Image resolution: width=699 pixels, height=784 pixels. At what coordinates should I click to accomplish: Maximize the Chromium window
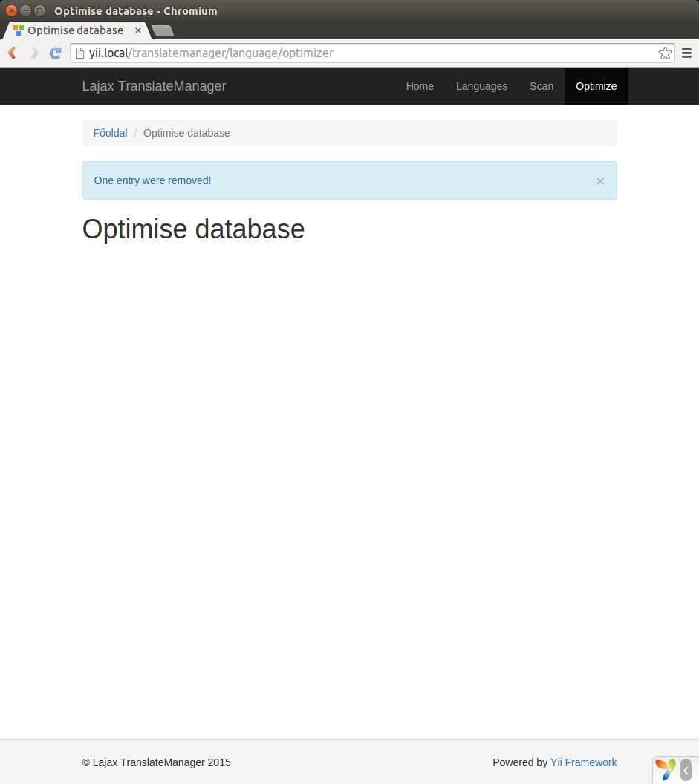point(39,10)
